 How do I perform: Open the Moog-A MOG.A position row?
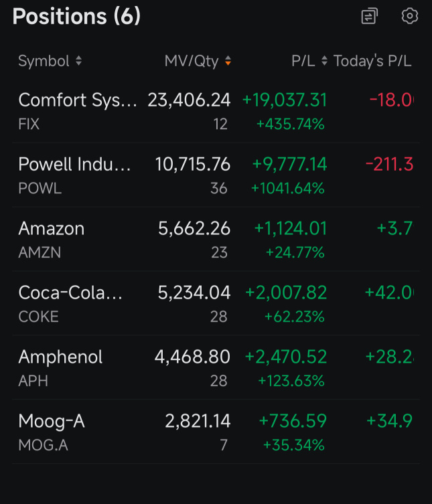click(216, 432)
